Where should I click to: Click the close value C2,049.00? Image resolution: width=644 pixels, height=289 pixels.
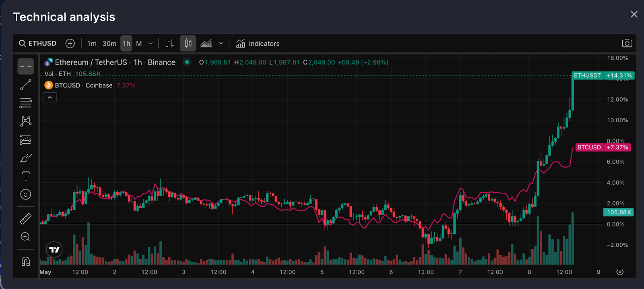(x=319, y=62)
